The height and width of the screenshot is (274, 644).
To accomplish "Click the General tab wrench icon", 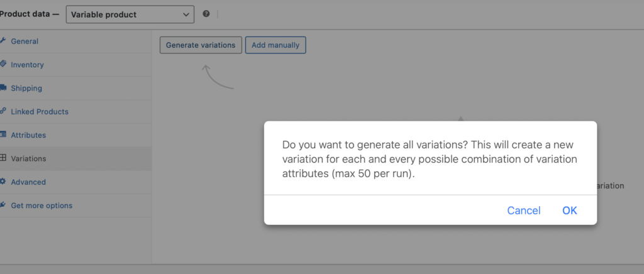I will click(3, 41).
